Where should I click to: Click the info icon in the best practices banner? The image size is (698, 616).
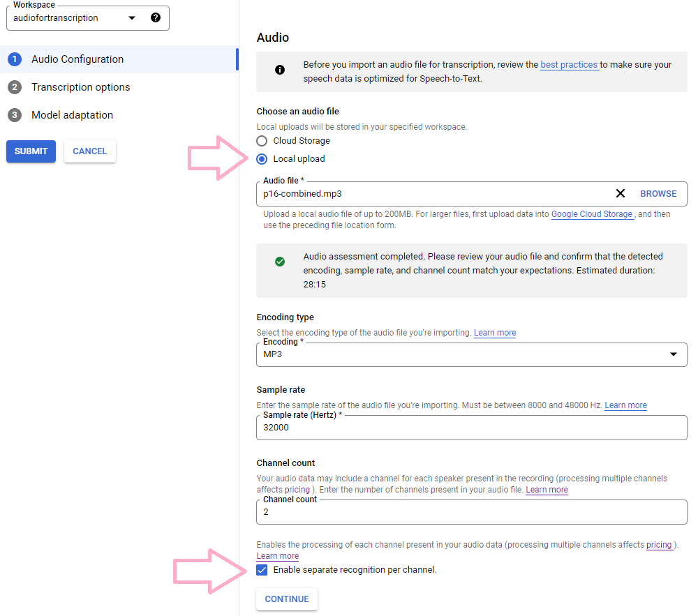coord(280,70)
